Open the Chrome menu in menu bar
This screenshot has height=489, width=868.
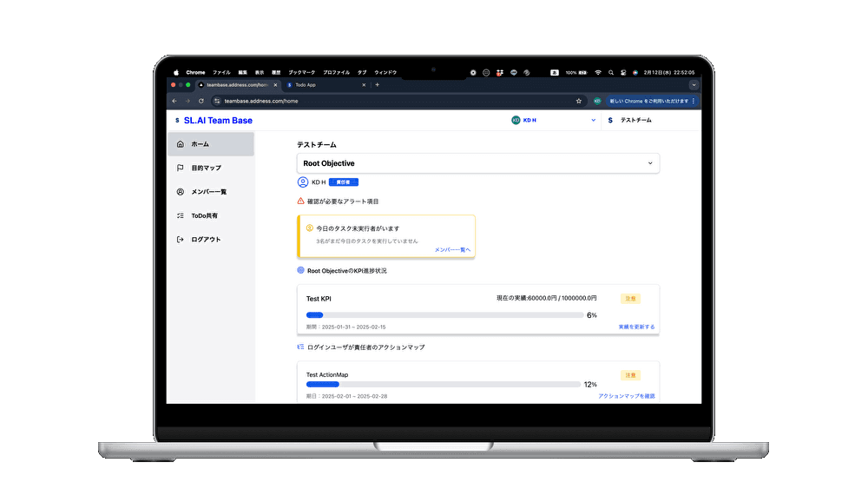[195, 73]
